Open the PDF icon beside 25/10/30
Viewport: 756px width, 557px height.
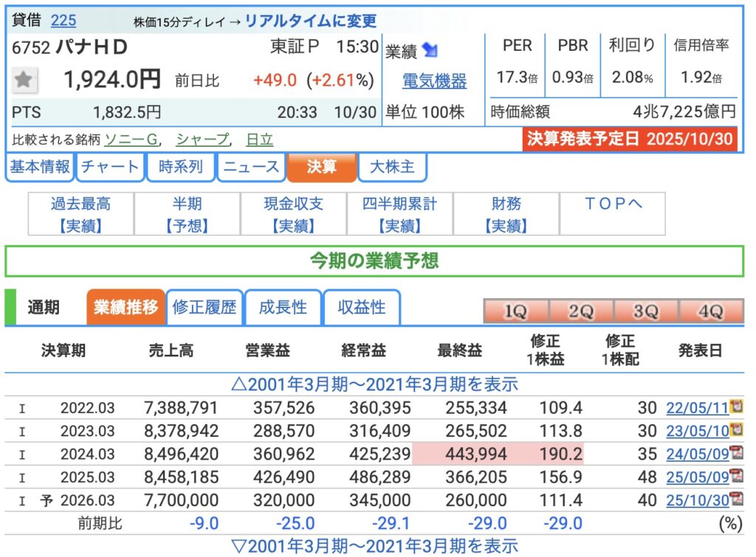[735, 499]
